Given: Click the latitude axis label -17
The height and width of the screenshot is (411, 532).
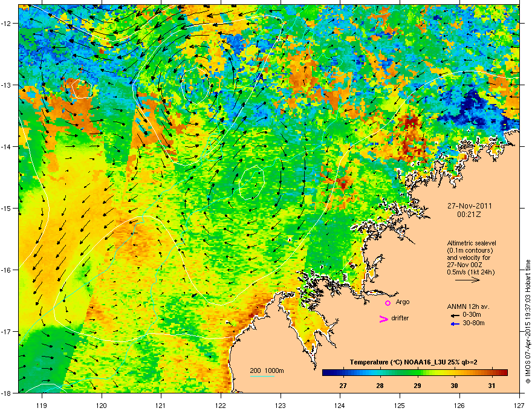Looking at the screenshot, I should click(x=7, y=331).
